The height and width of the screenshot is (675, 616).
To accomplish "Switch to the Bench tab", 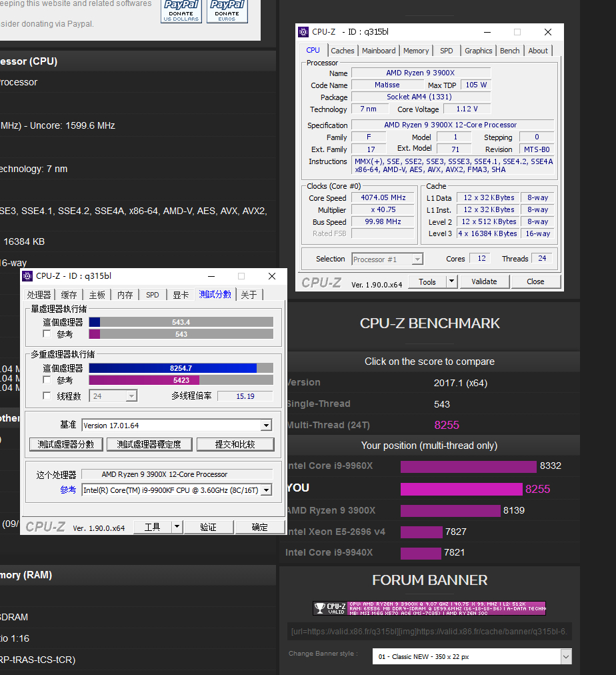I will (510, 51).
